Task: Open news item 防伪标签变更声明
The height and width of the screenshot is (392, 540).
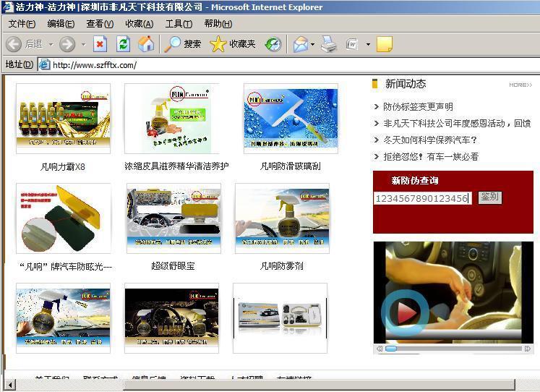Action: pos(418,107)
